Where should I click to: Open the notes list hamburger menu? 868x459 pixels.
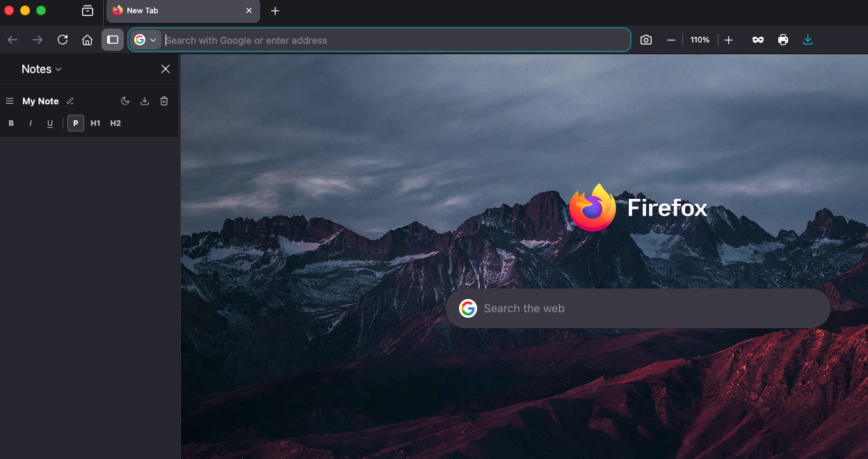10,101
